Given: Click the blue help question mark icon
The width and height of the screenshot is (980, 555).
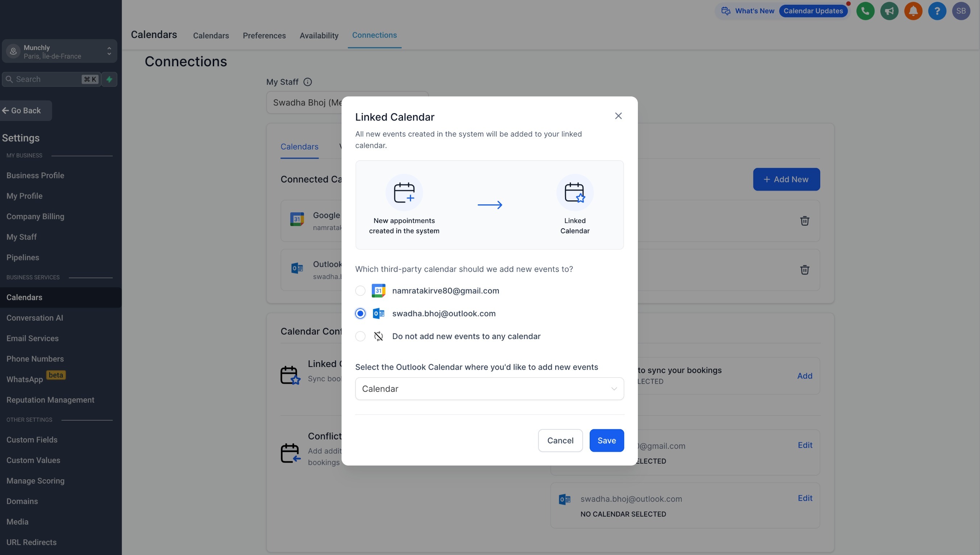Looking at the screenshot, I should click(937, 11).
